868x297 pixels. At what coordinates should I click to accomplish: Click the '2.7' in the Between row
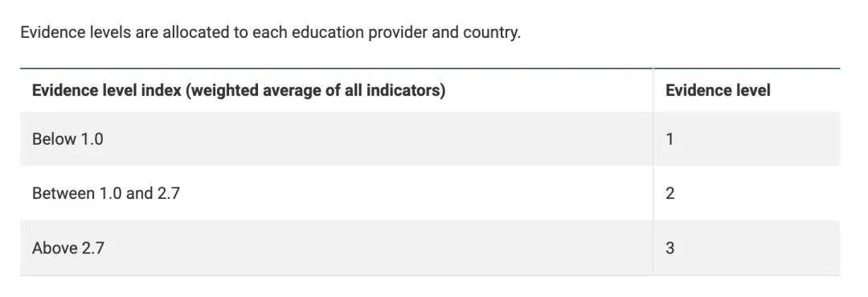click(x=168, y=193)
